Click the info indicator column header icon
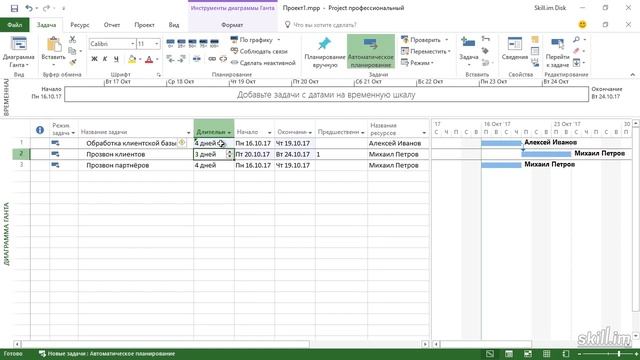The width and height of the screenshot is (640, 360). pyautogui.click(x=40, y=130)
